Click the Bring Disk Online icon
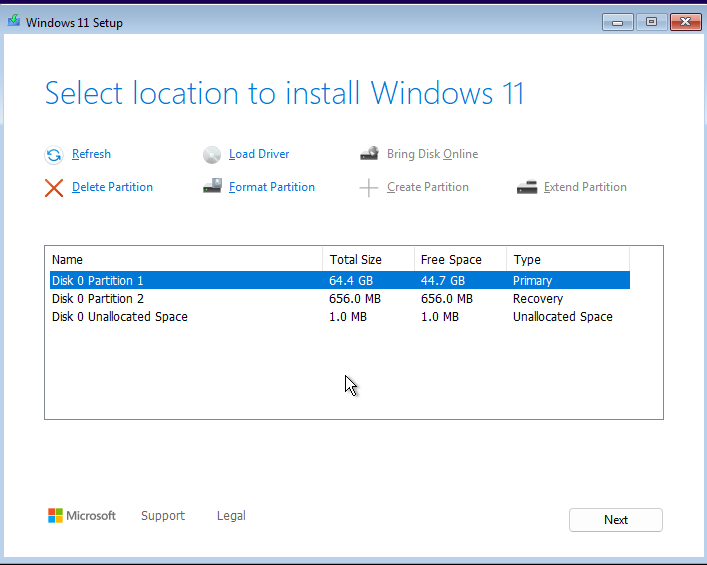 coord(369,154)
